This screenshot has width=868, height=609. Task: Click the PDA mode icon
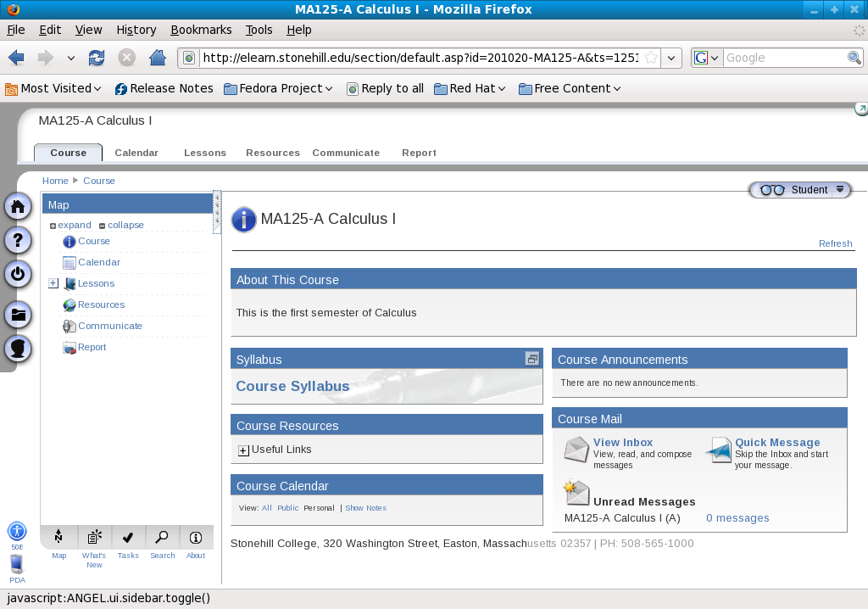(x=17, y=565)
